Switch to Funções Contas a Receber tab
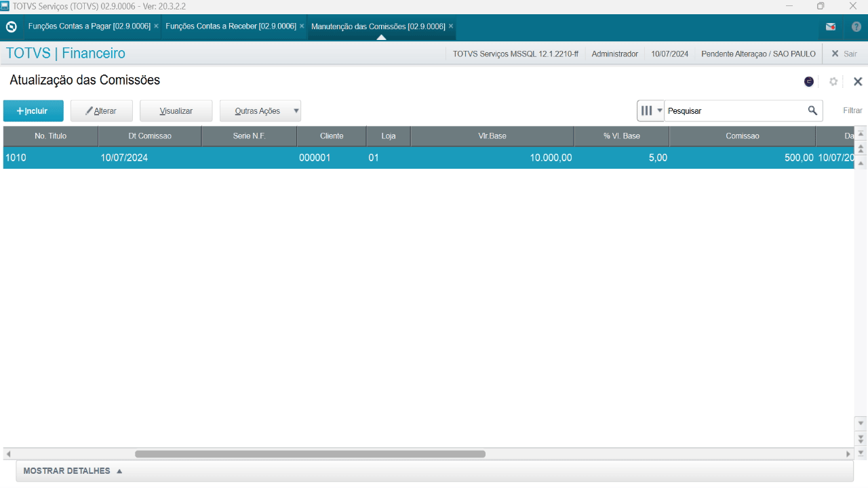Screen dimensions: 868x488 231,26
